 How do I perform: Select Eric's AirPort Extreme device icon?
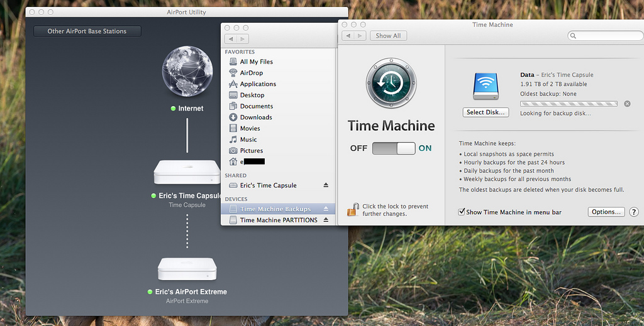coord(187,269)
